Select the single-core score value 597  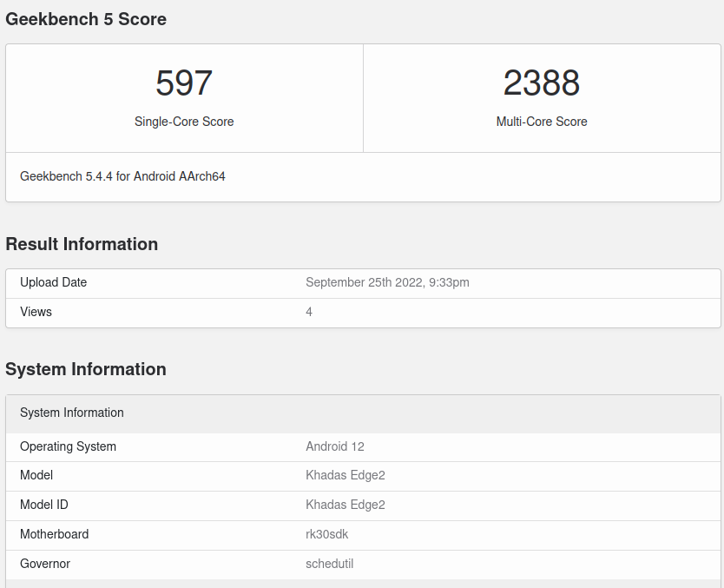pos(184,83)
